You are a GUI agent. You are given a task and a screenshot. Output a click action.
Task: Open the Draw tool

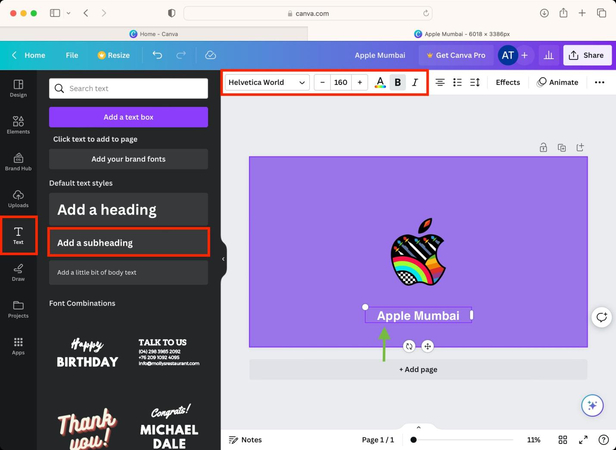click(18, 272)
